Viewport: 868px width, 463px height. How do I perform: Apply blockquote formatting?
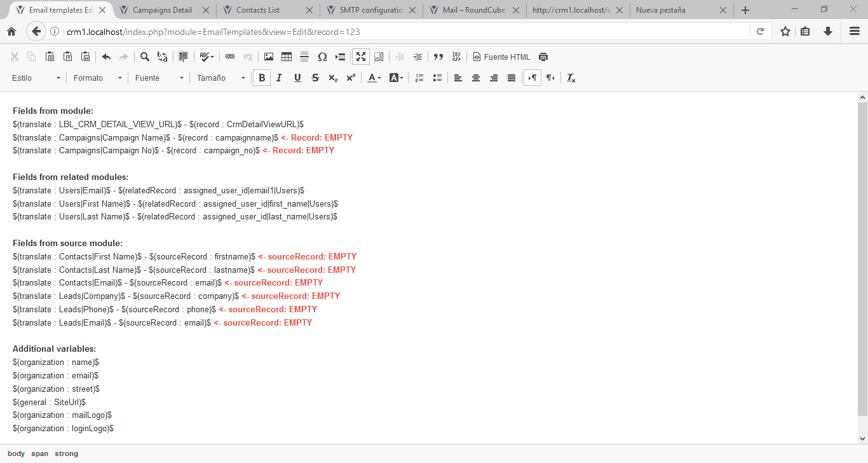(x=438, y=57)
